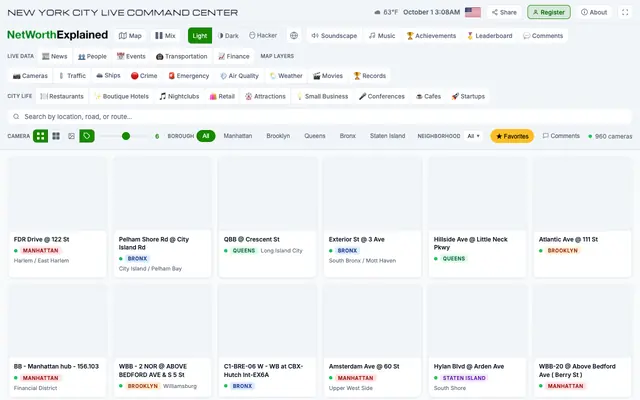Switch to Dark theme
The image size is (640, 400).
[228, 36]
